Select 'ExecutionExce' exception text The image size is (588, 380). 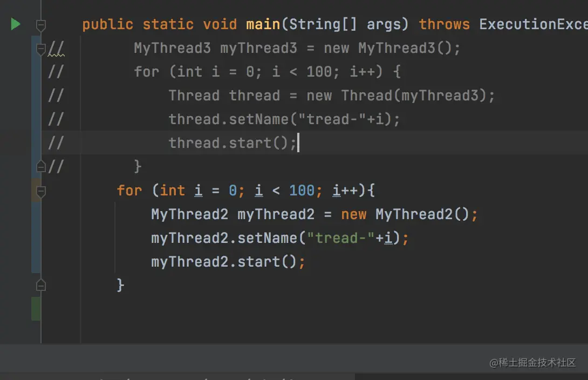534,24
